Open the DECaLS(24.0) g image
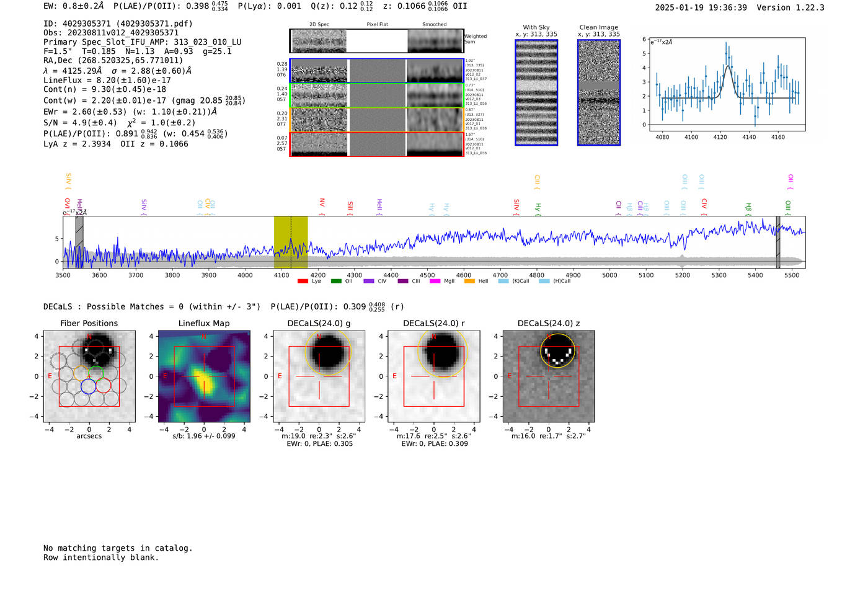Viewport: 868px width, 591px height. [319, 376]
